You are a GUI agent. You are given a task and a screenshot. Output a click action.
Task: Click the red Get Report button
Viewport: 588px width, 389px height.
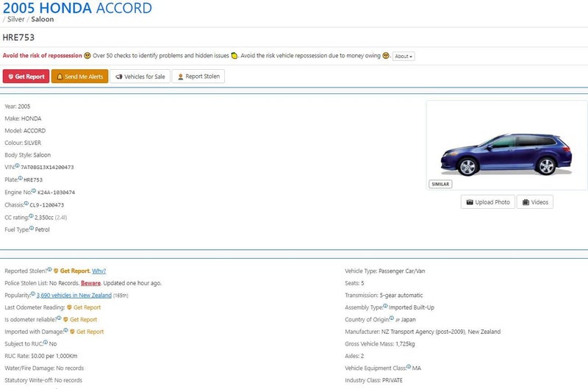coord(26,76)
